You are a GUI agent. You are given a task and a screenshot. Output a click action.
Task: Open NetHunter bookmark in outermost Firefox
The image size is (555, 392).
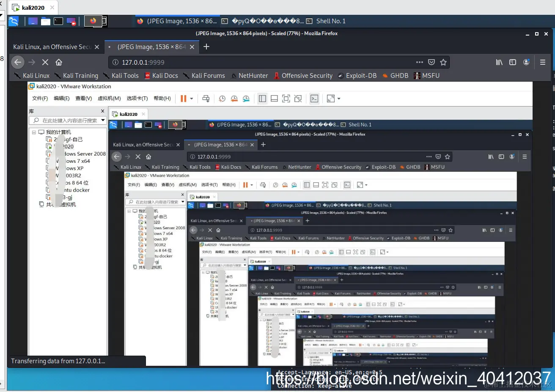[249, 76]
